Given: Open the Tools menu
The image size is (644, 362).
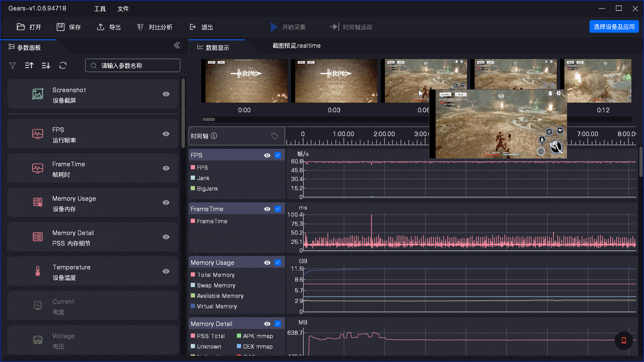Looking at the screenshot, I should [100, 9].
